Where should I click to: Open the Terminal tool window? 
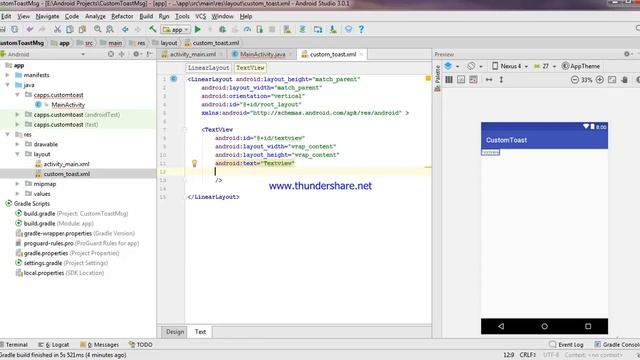click(x=14, y=344)
